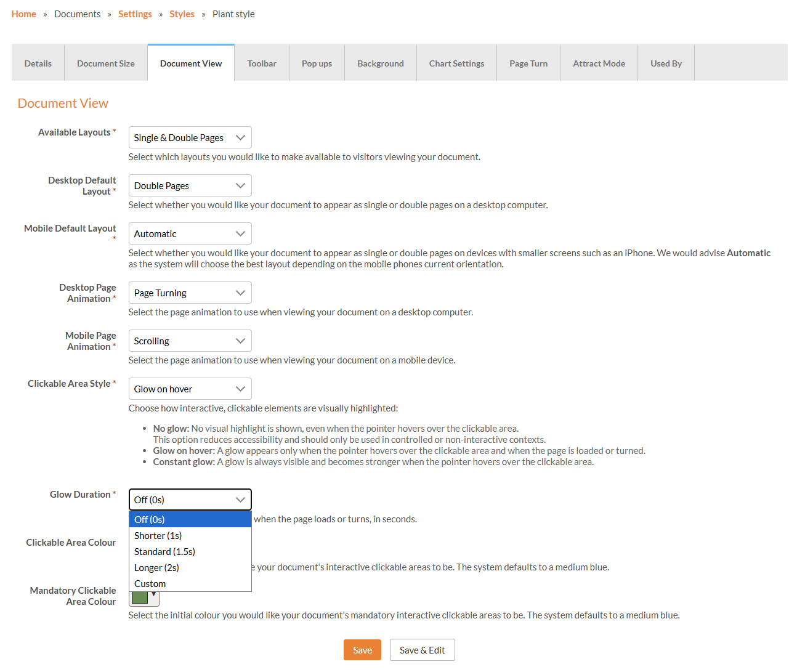
Task: Open the Settings breadcrumb link
Action: pyautogui.click(x=135, y=14)
